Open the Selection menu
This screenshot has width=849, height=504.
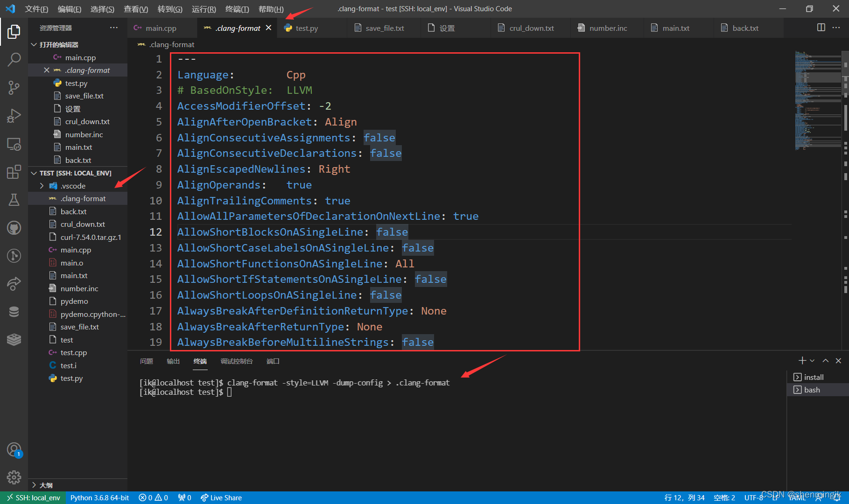point(102,9)
